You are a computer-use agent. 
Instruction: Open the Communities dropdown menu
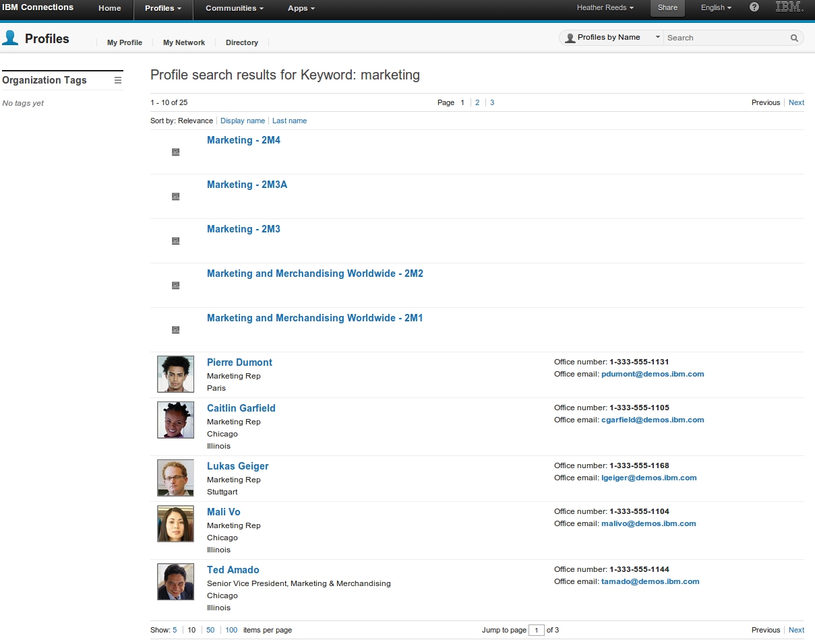tap(234, 9)
